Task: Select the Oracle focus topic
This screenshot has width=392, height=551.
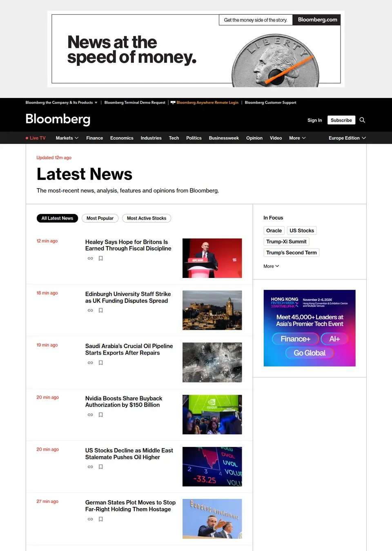Action: (274, 231)
